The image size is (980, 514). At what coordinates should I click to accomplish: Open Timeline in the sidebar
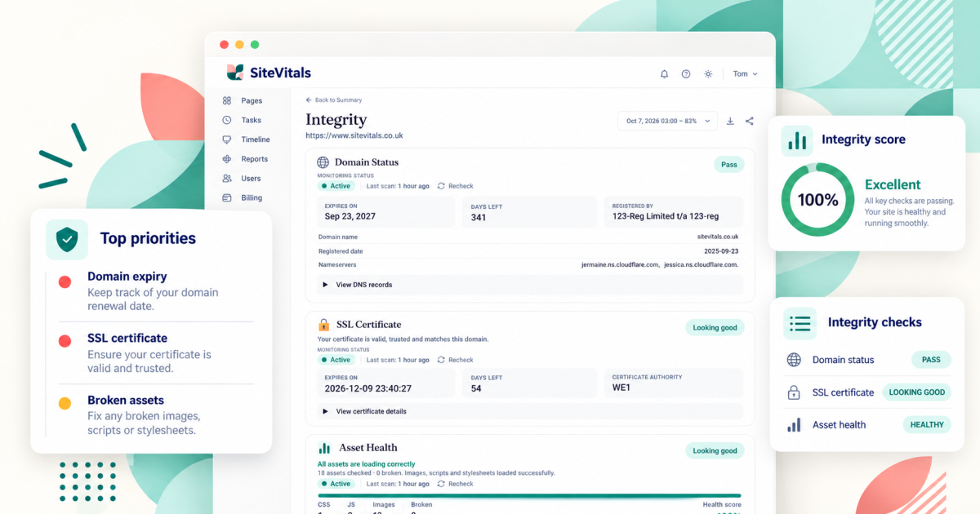point(256,140)
